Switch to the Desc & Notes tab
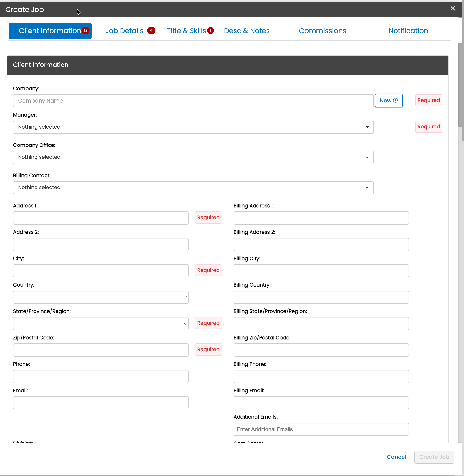This screenshot has width=464, height=476. pyautogui.click(x=247, y=31)
